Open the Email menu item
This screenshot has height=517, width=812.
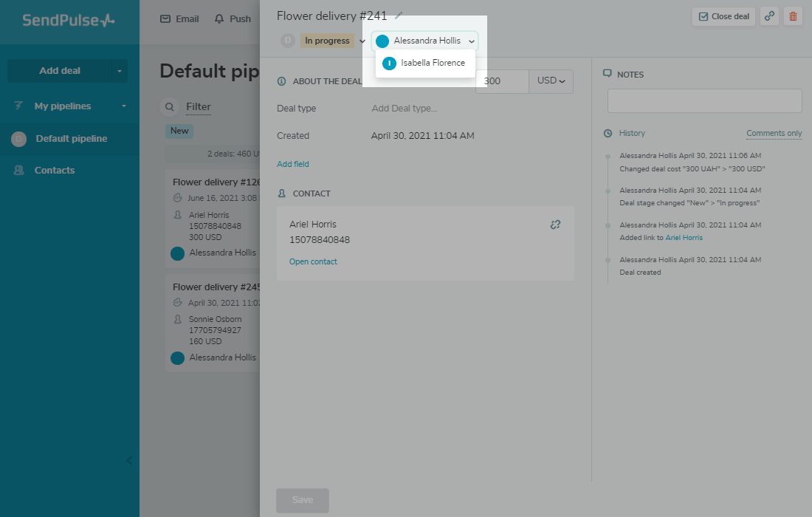tap(179, 18)
